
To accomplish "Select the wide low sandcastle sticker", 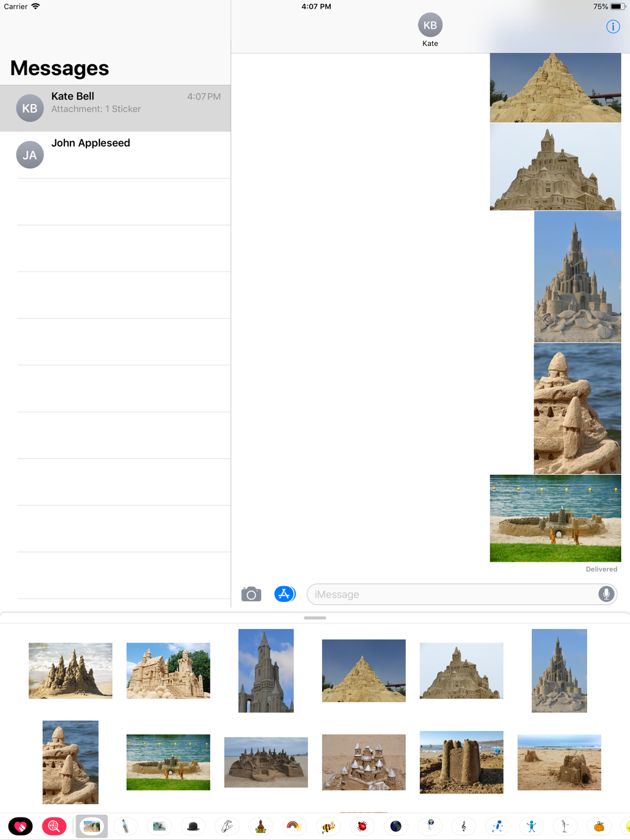I will 266,762.
